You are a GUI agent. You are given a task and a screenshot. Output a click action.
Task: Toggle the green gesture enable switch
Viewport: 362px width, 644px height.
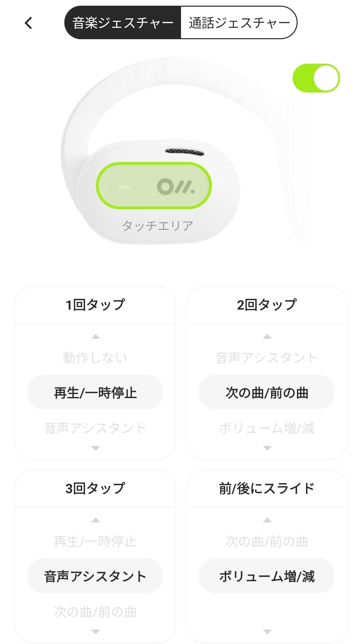pyautogui.click(x=316, y=78)
